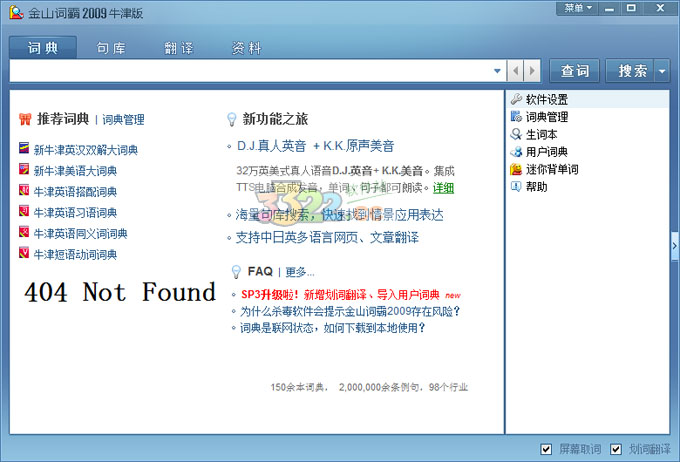Toggle the 划词翻译 checkbox

coord(616,449)
